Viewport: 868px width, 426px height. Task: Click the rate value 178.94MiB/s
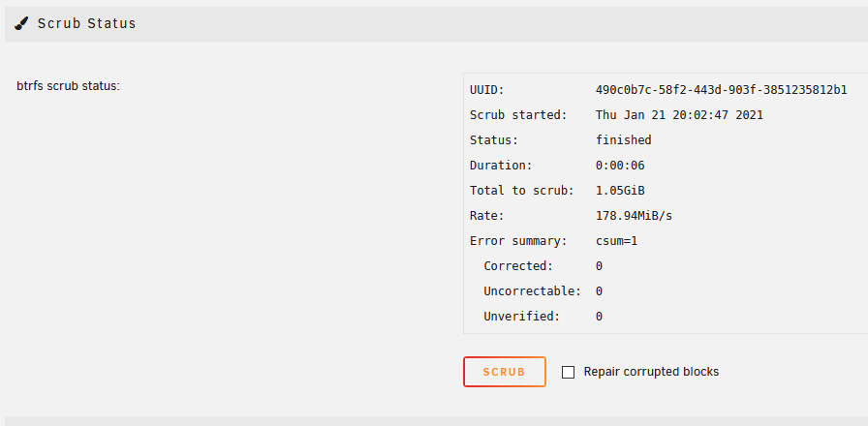[x=634, y=216]
